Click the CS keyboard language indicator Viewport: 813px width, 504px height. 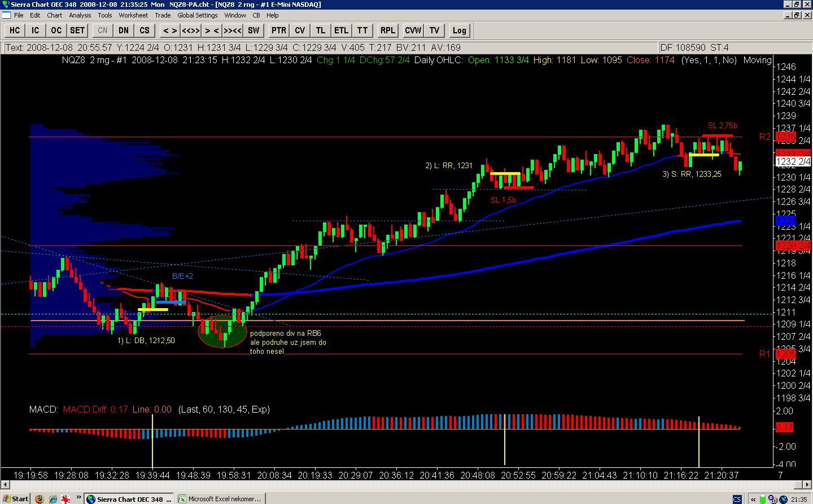pyautogui.click(x=737, y=499)
